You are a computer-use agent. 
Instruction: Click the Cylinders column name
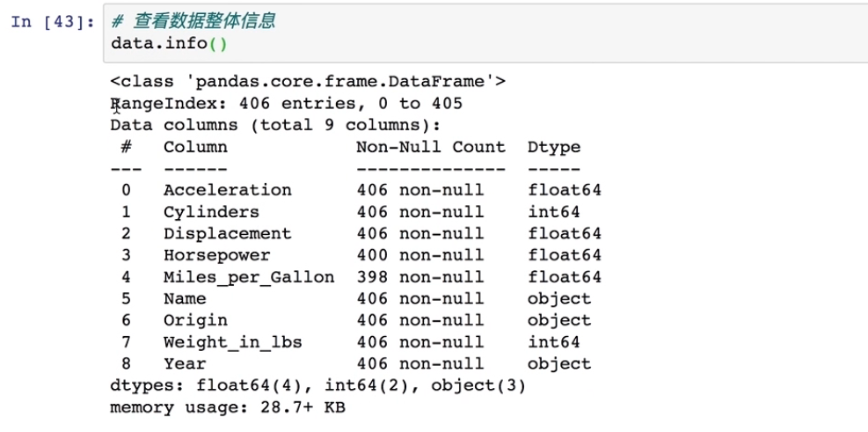tap(211, 212)
